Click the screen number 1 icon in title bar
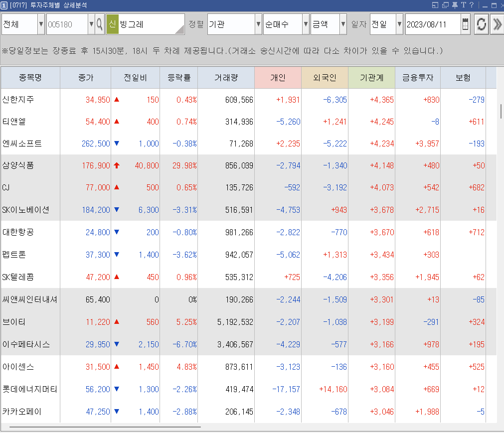504x433 pixels. [x=4, y=5]
